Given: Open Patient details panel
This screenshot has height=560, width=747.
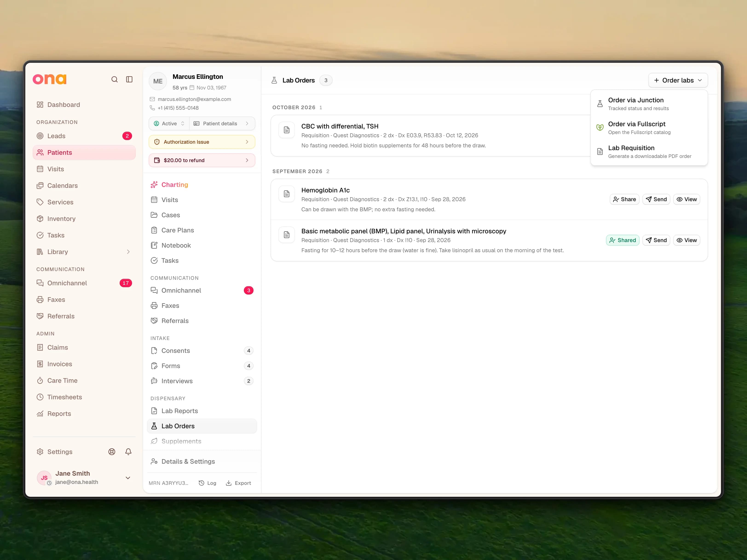Looking at the screenshot, I should pyautogui.click(x=222, y=123).
